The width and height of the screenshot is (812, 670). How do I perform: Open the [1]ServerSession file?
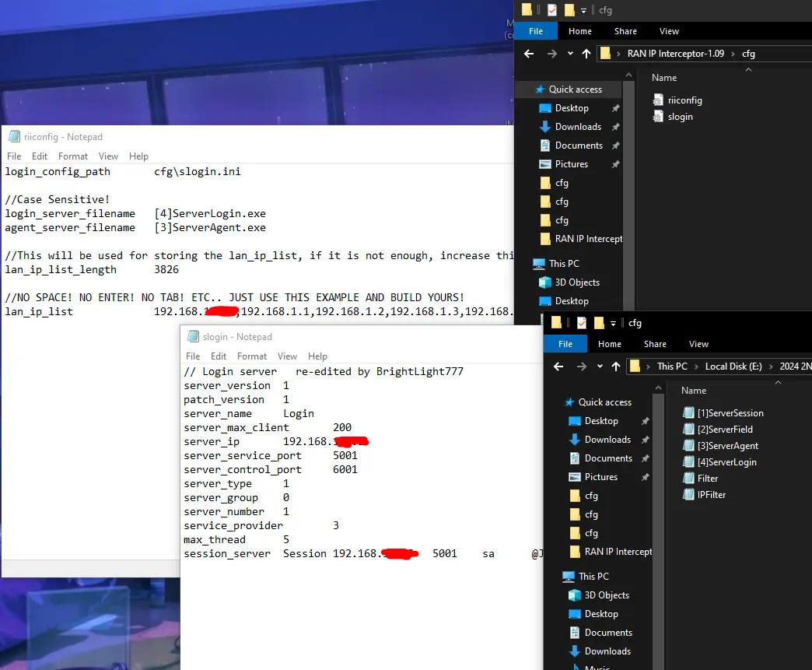(x=723, y=413)
